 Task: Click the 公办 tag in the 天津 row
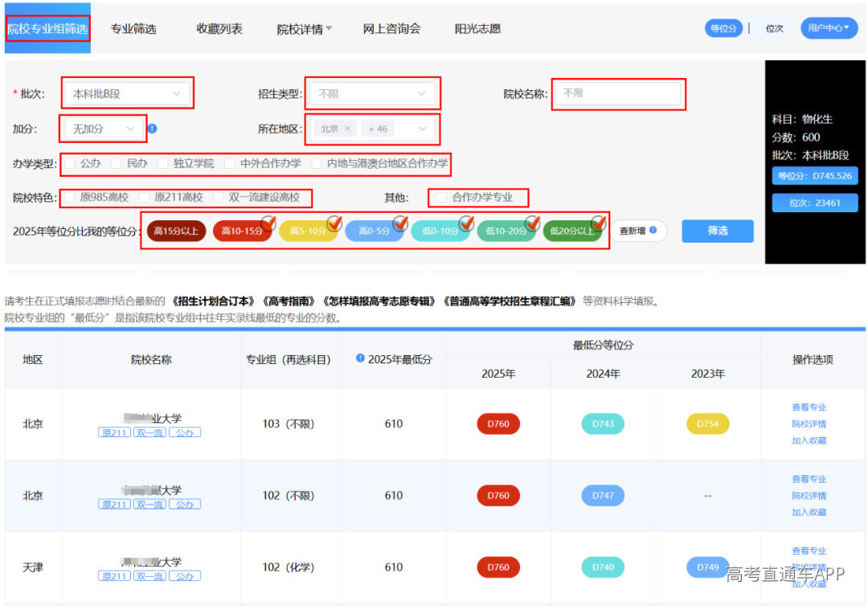pos(185,576)
